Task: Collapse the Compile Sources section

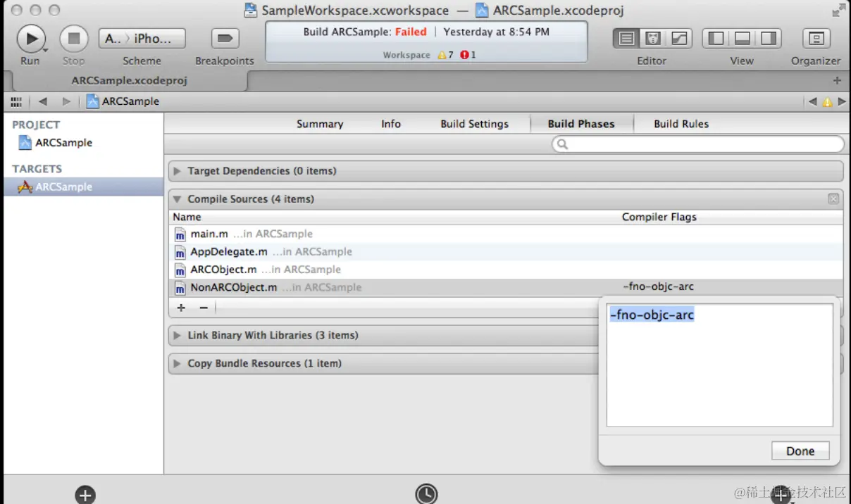Action: (x=177, y=199)
